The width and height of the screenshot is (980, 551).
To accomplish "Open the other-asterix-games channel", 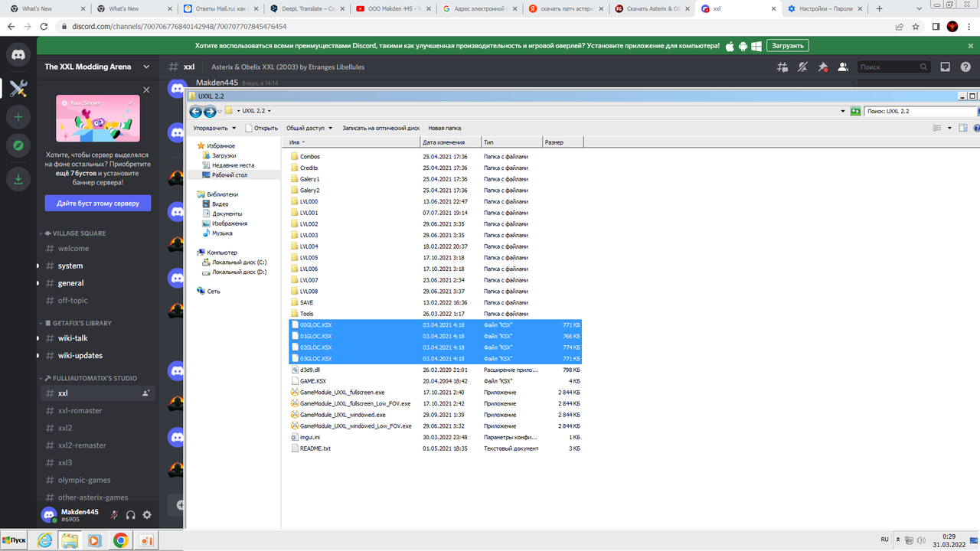I will (x=98, y=497).
